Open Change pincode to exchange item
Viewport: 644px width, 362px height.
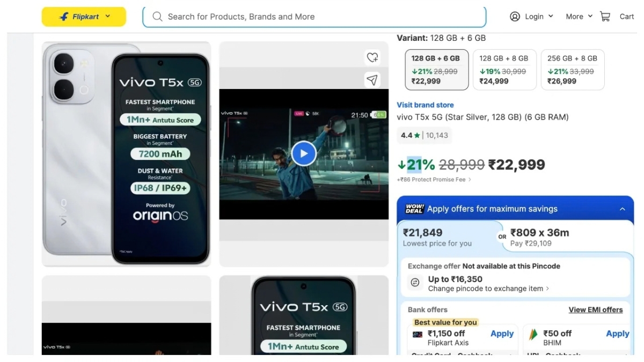tap(488, 289)
